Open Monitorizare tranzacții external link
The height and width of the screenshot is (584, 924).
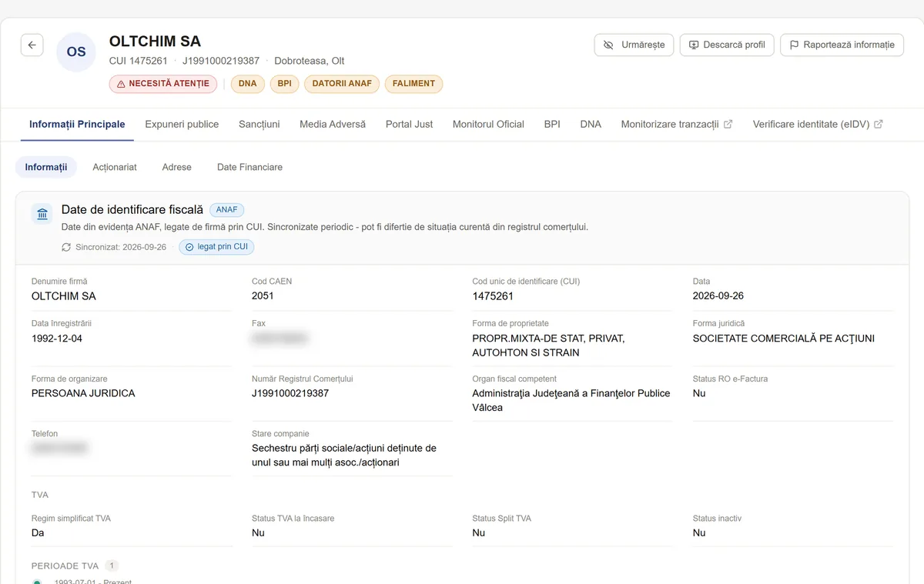(677, 124)
